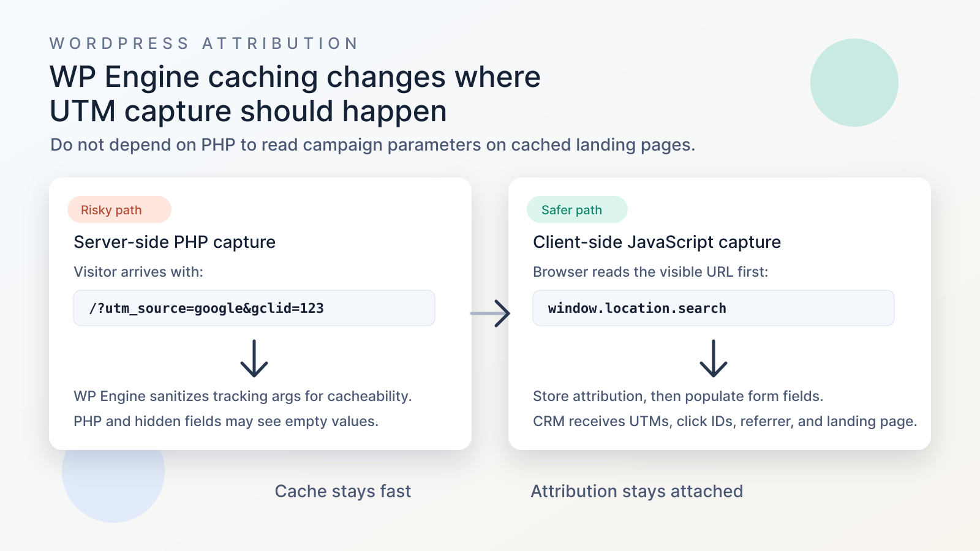Viewport: 980px width, 551px height.
Task: Click the Do not depend on PHP subtitle
Action: click(372, 145)
